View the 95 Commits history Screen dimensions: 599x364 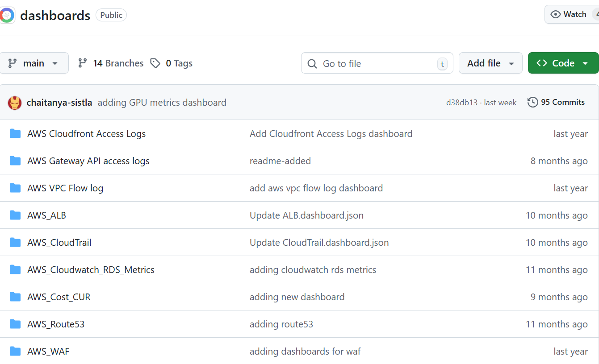tap(563, 103)
